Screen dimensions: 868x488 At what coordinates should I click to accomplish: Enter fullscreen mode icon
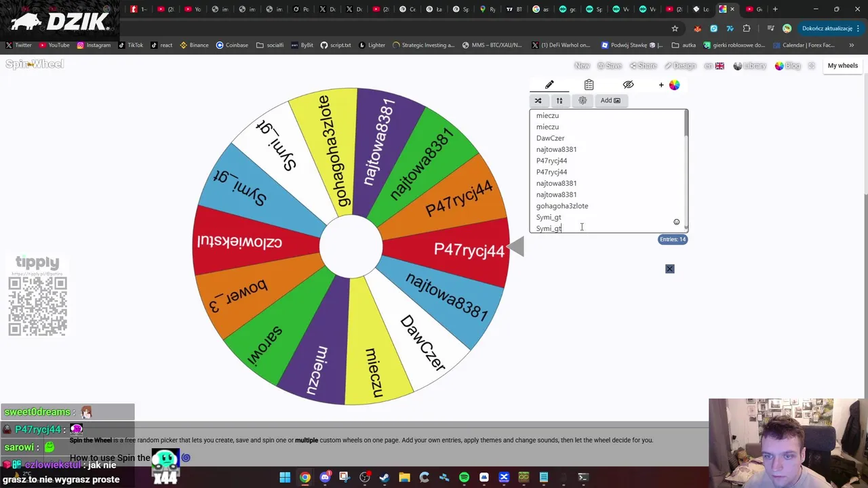[x=812, y=66]
